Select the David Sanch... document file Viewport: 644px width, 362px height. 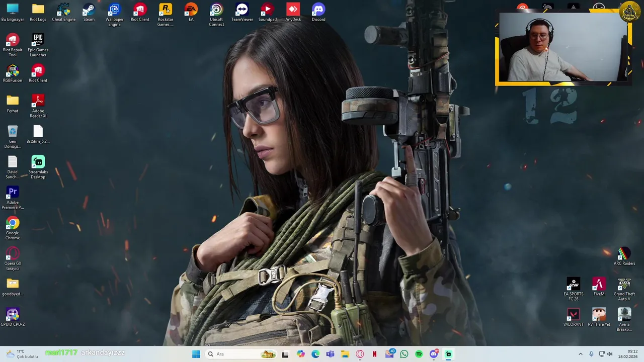[x=13, y=167]
